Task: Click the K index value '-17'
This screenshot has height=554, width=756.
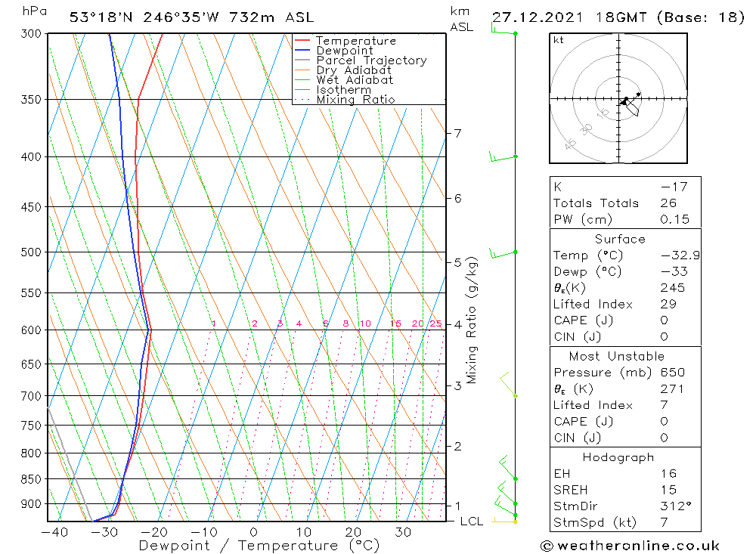Action: click(x=674, y=187)
